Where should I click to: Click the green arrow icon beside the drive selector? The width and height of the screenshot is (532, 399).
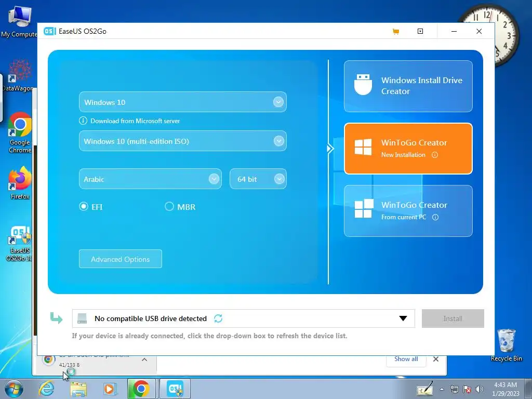(x=56, y=318)
